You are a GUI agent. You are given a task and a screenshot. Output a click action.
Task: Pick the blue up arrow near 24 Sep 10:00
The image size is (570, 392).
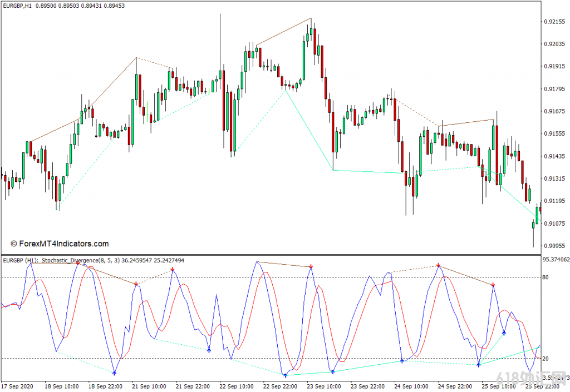pos(402,361)
